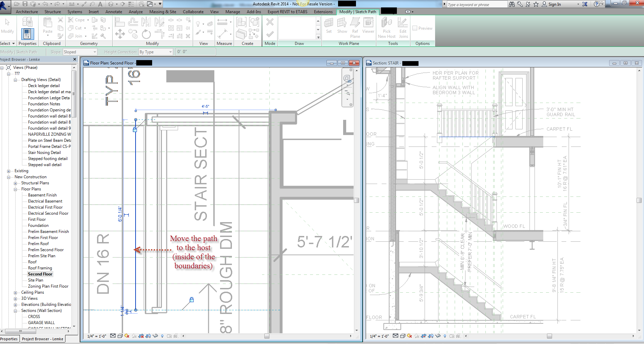644x344 pixels.
Task: Select the Copy tool icon in Modify panel
Action: [x=133, y=34]
